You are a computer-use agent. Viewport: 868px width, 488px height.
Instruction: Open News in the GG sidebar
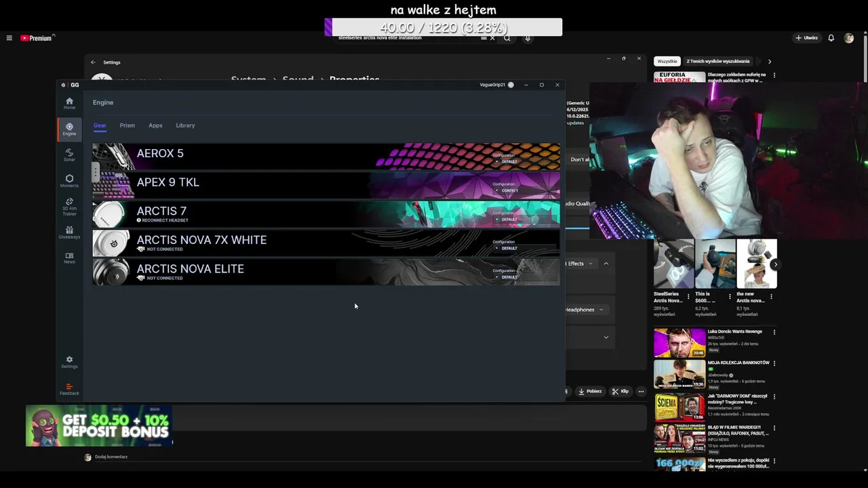69,258
